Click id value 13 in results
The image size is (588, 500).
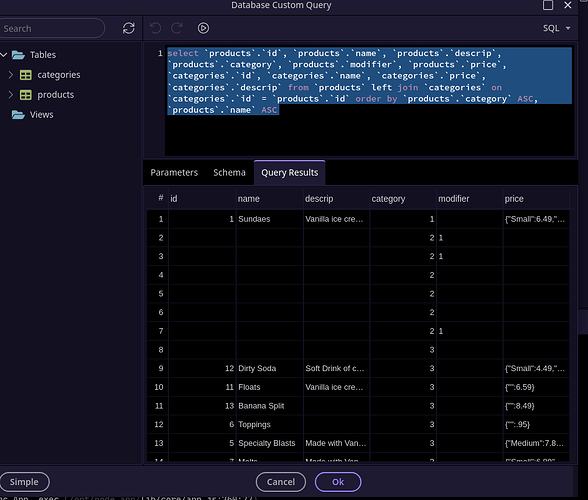pyautogui.click(x=202, y=406)
